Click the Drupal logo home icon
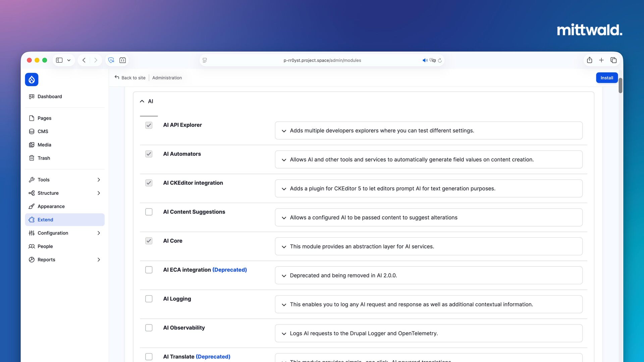This screenshot has height=362, width=644. [x=32, y=79]
